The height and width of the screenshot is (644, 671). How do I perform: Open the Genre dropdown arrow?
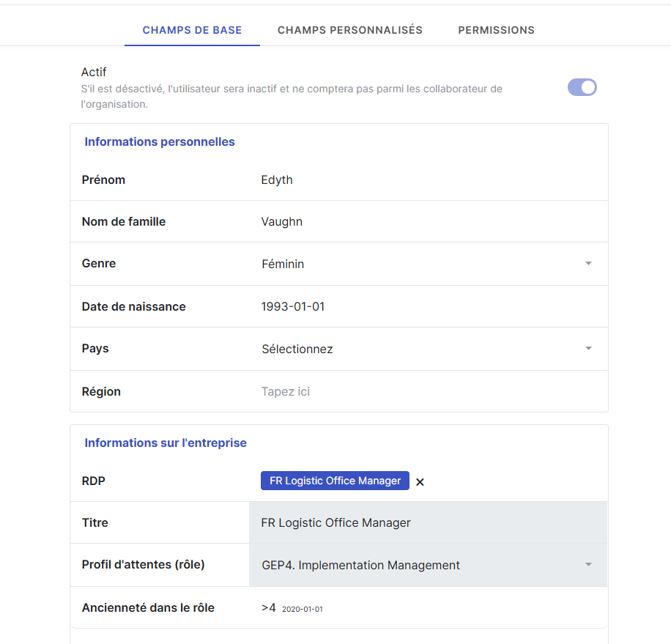click(x=588, y=264)
